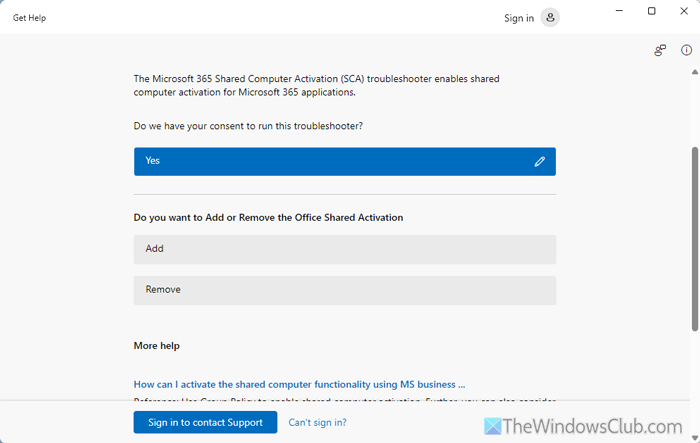Screen dimensions: 700x443
Task: Click the Add or Remove question text
Action: (x=268, y=217)
